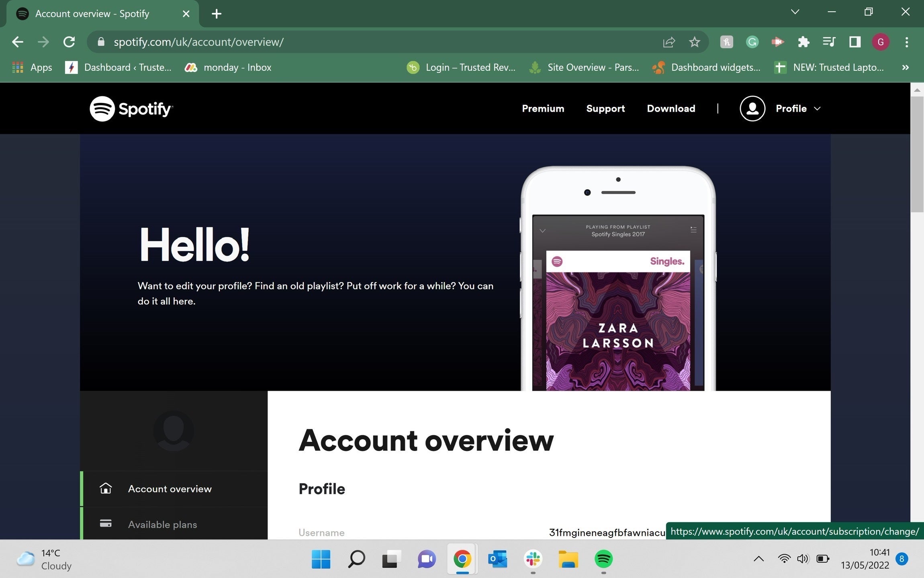924x578 pixels.
Task: Expand the Profile dropdown menu
Action: [x=798, y=109]
